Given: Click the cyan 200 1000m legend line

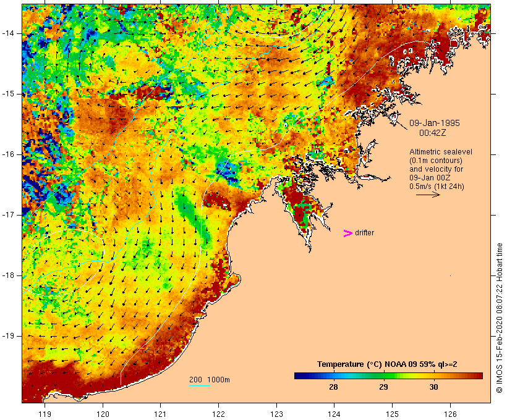Looking at the screenshot, I should coord(200,385).
